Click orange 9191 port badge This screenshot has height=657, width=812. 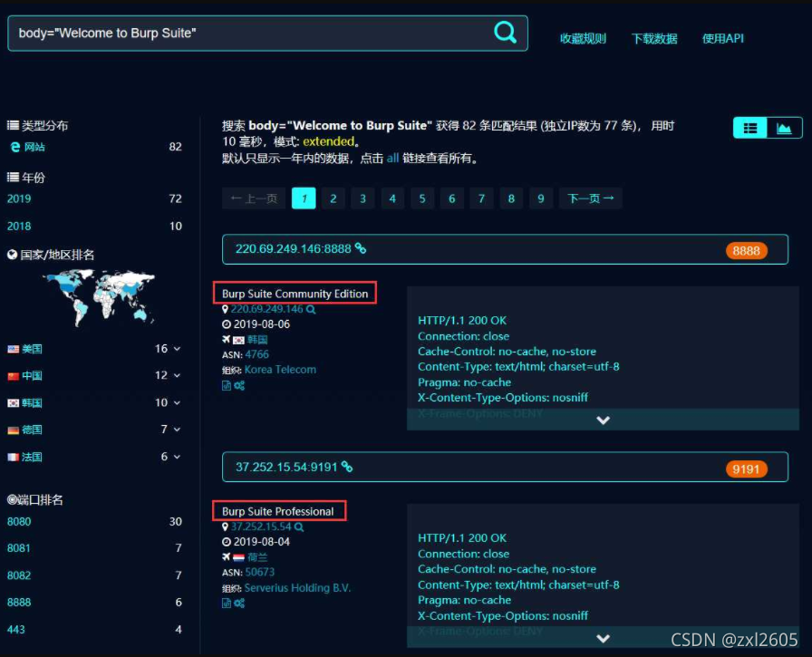coord(746,469)
